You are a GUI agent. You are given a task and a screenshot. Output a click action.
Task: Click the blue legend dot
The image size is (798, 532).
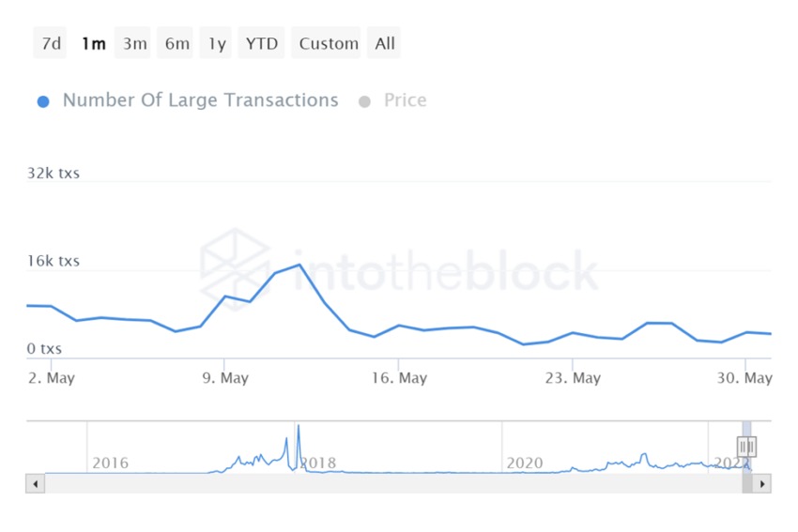(43, 101)
